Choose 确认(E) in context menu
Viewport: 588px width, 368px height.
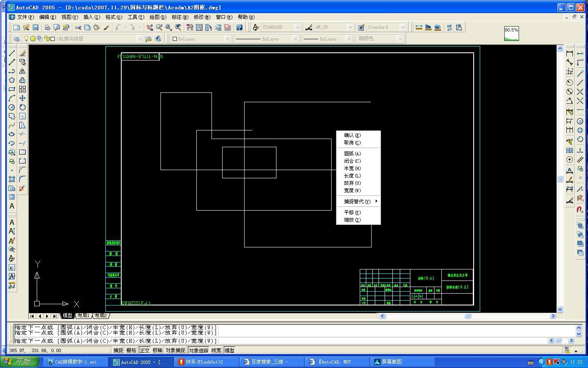(x=359, y=135)
